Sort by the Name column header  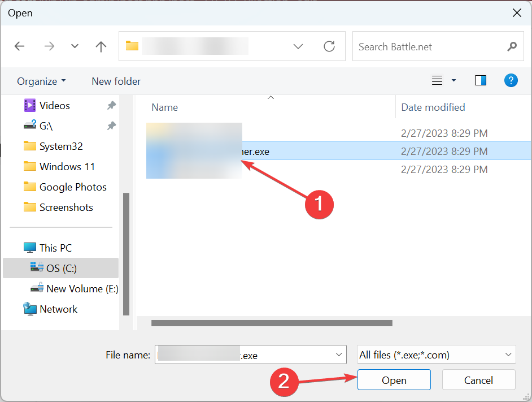(x=165, y=107)
